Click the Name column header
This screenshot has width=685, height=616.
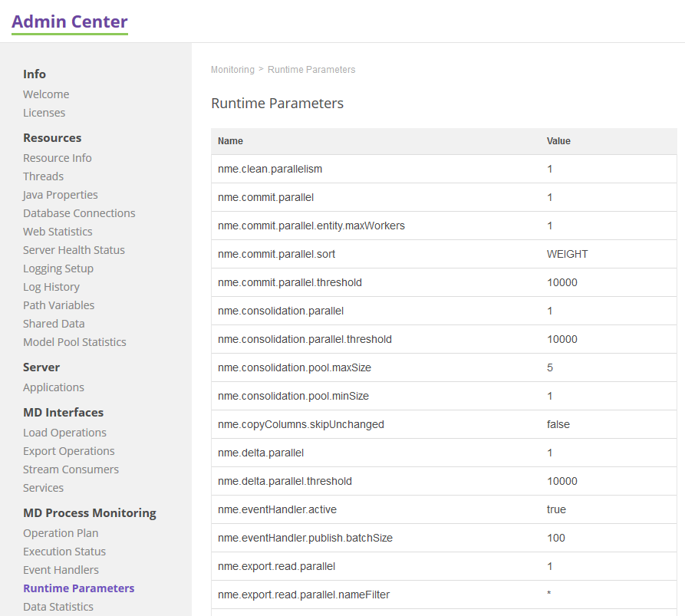pyautogui.click(x=230, y=141)
